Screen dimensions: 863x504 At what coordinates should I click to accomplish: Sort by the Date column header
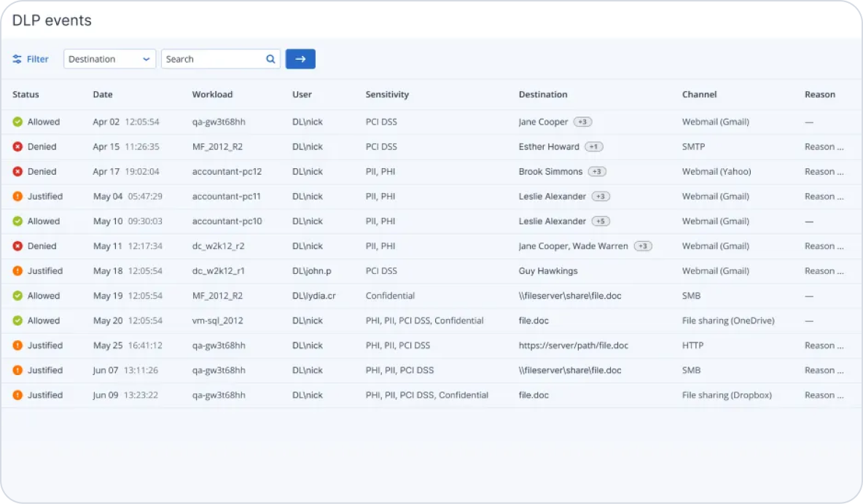(x=103, y=95)
